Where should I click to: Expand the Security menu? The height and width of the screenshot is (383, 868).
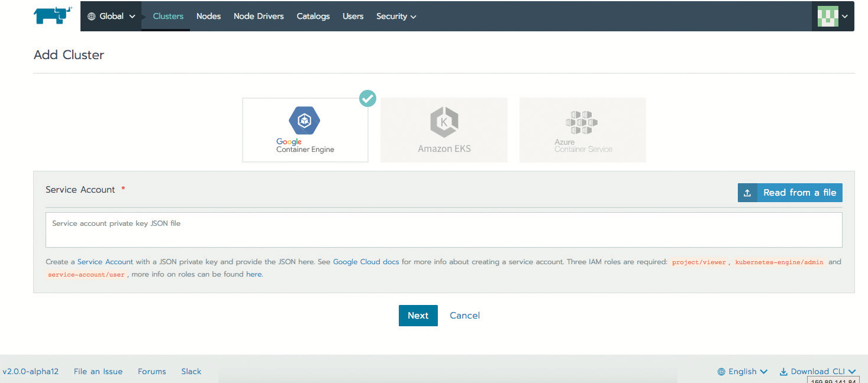tap(396, 17)
